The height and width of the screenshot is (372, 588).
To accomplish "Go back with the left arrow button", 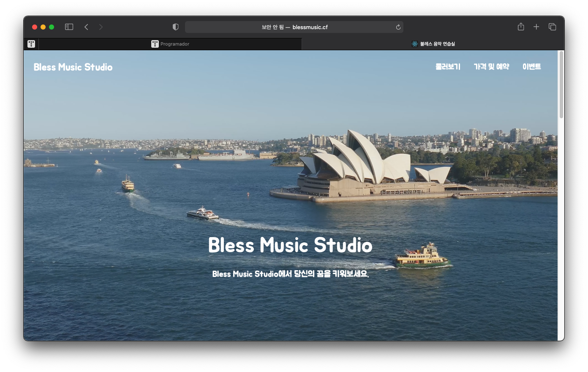I will click(86, 27).
